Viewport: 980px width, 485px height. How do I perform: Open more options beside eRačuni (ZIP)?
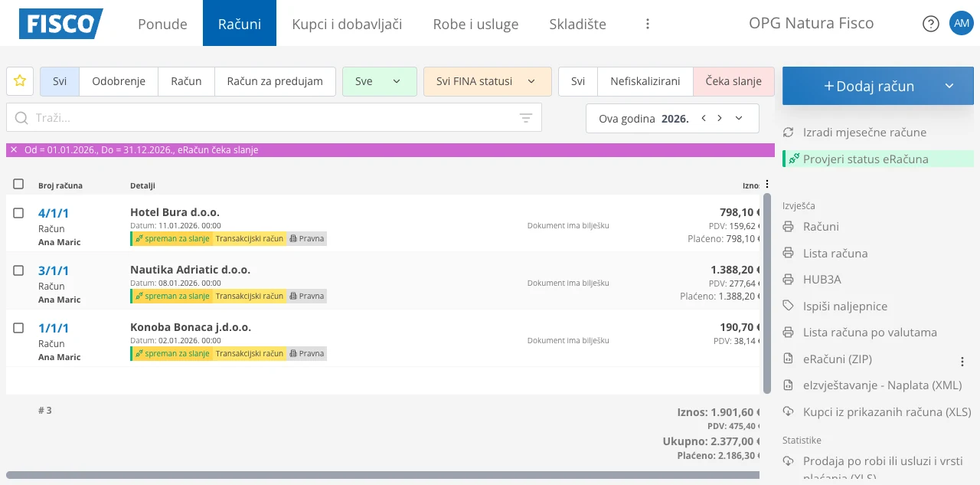(x=962, y=362)
